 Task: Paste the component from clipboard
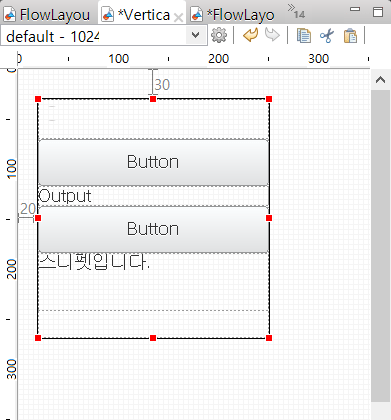[350, 36]
